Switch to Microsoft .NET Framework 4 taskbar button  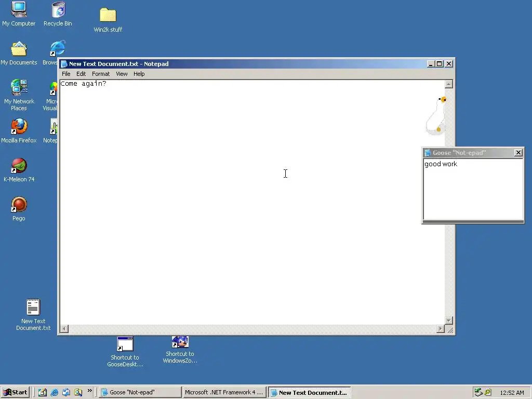tap(224, 392)
